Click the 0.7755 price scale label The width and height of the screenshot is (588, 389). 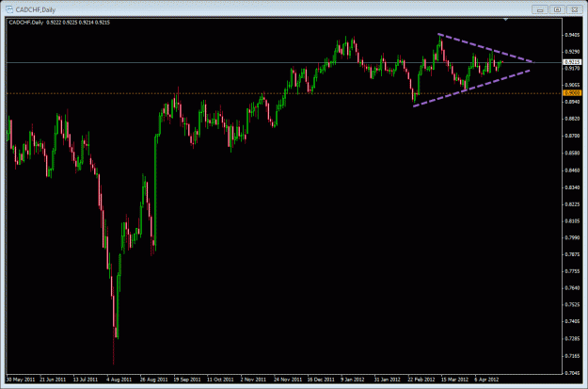click(572, 271)
